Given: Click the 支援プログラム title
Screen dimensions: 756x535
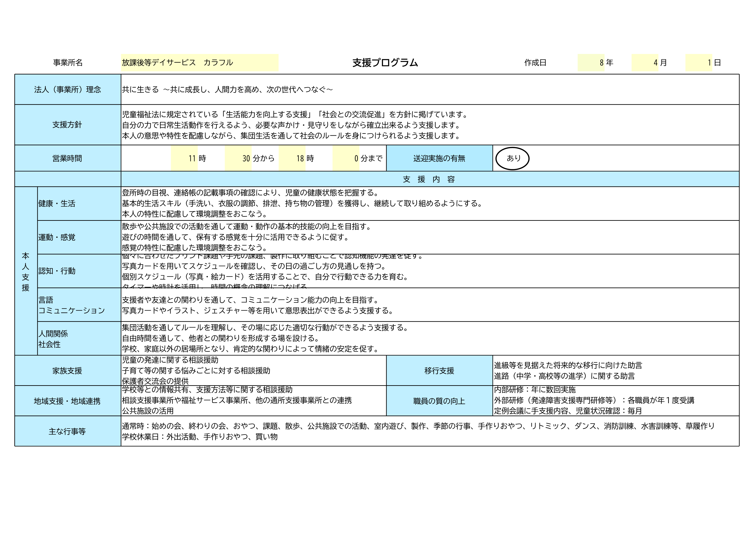Looking at the screenshot, I should coord(385,63).
